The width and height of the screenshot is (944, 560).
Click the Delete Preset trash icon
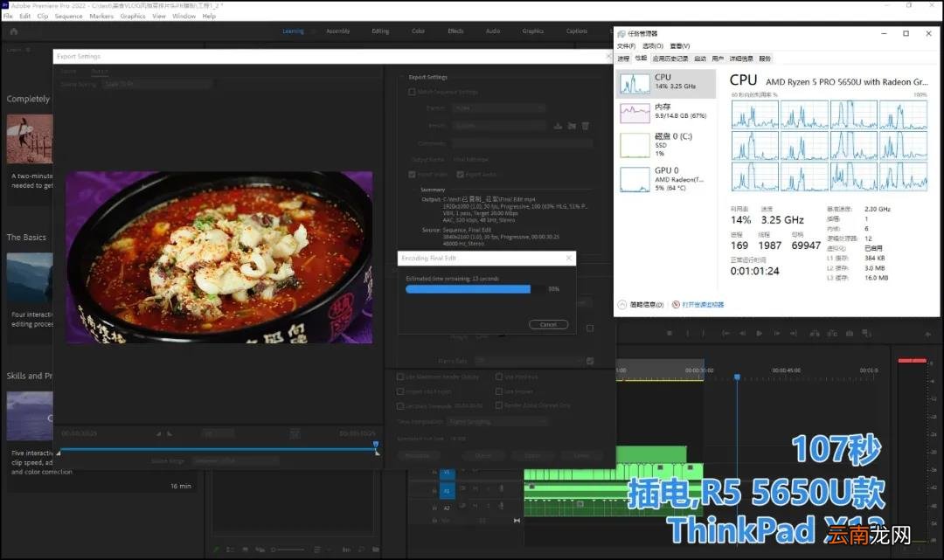coord(585,126)
